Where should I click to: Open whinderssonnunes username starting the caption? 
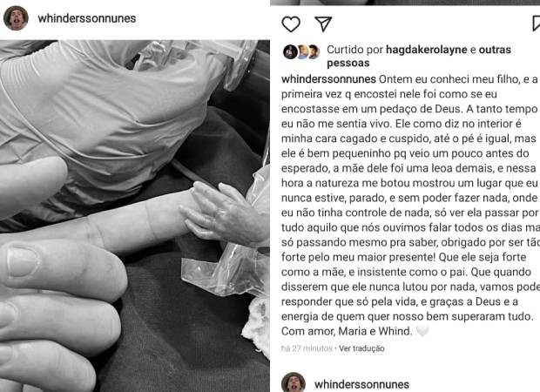(328, 79)
